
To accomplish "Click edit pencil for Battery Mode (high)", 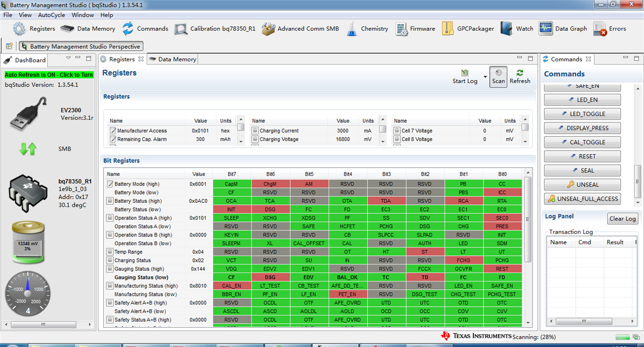I will pos(110,184).
